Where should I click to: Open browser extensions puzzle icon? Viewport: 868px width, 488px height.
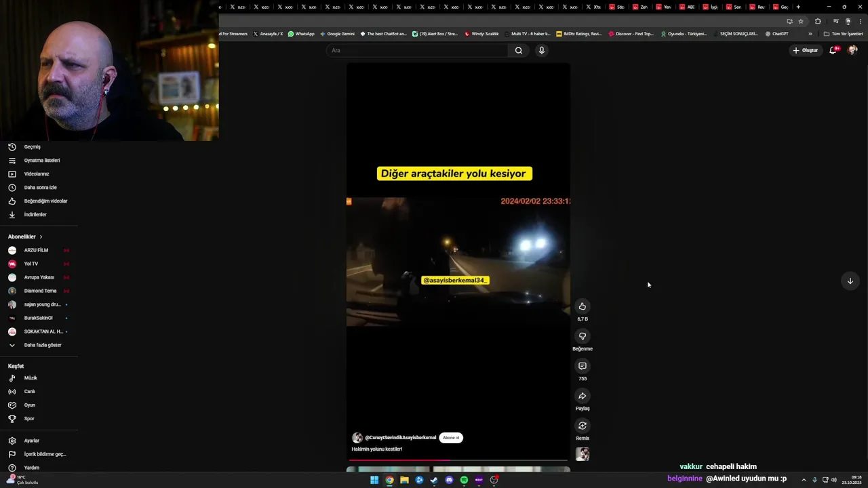[x=818, y=21]
